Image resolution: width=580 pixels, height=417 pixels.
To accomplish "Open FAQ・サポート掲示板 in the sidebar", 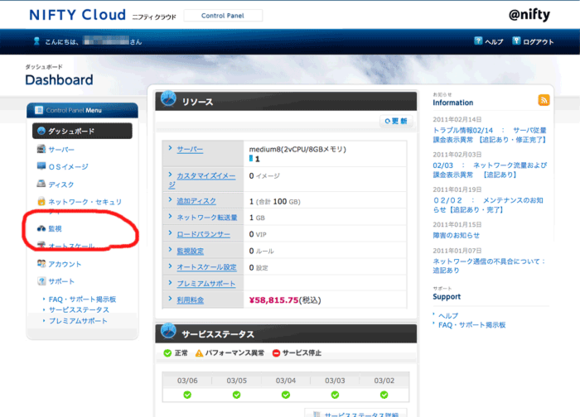I will tap(82, 299).
